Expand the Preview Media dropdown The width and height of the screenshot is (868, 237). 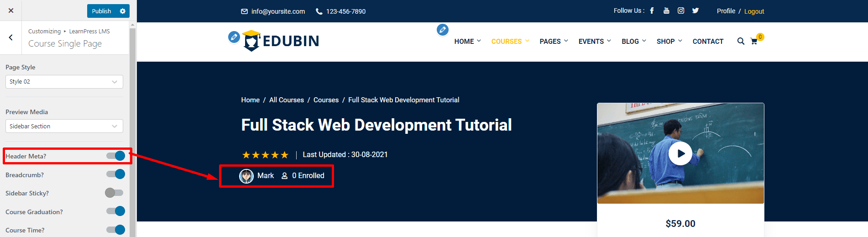click(x=64, y=126)
